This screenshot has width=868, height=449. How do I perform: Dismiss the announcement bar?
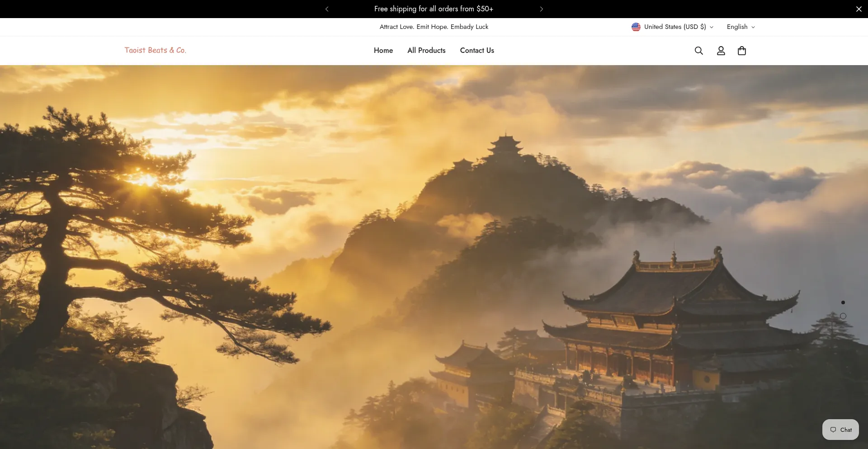point(859,9)
